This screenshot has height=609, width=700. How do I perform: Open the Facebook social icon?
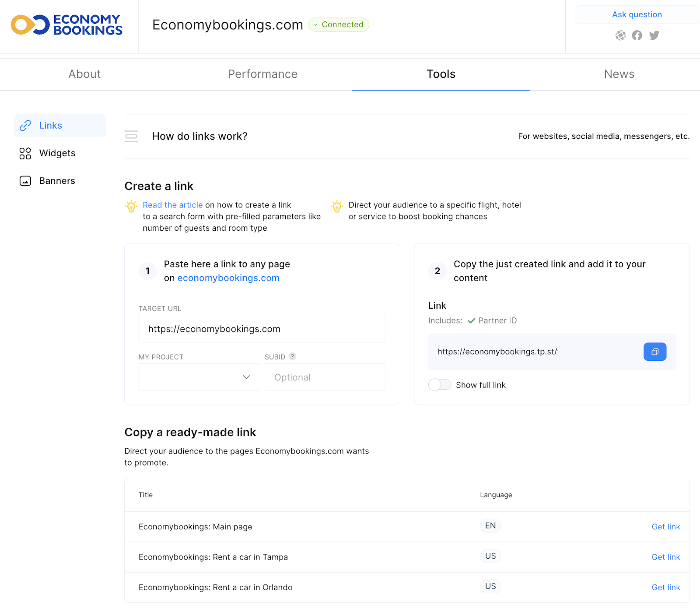pos(637,35)
